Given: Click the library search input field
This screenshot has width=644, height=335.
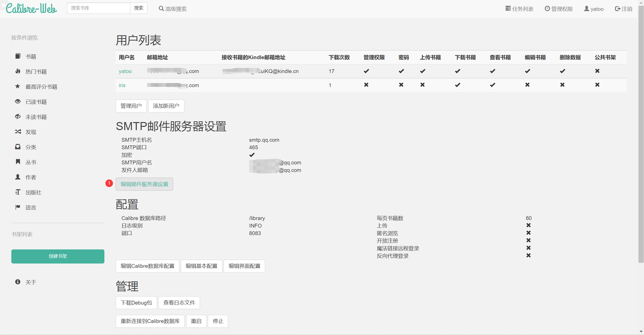Looking at the screenshot, I should click(98, 8).
